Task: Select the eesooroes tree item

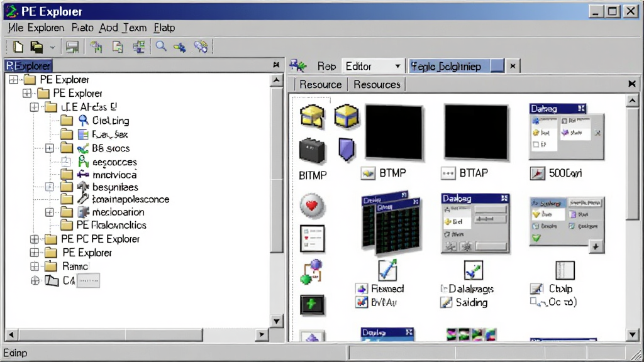Action: [x=114, y=162]
